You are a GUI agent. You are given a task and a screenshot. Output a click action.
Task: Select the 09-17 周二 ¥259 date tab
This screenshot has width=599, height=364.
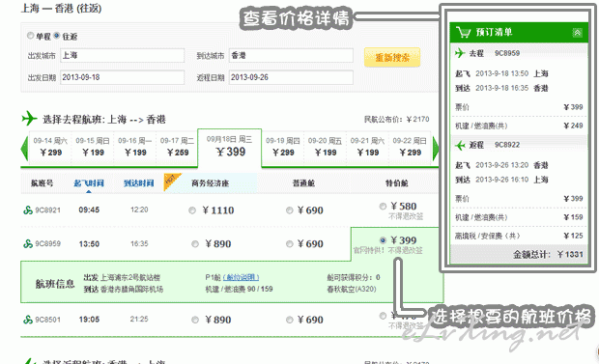(x=178, y=148)
